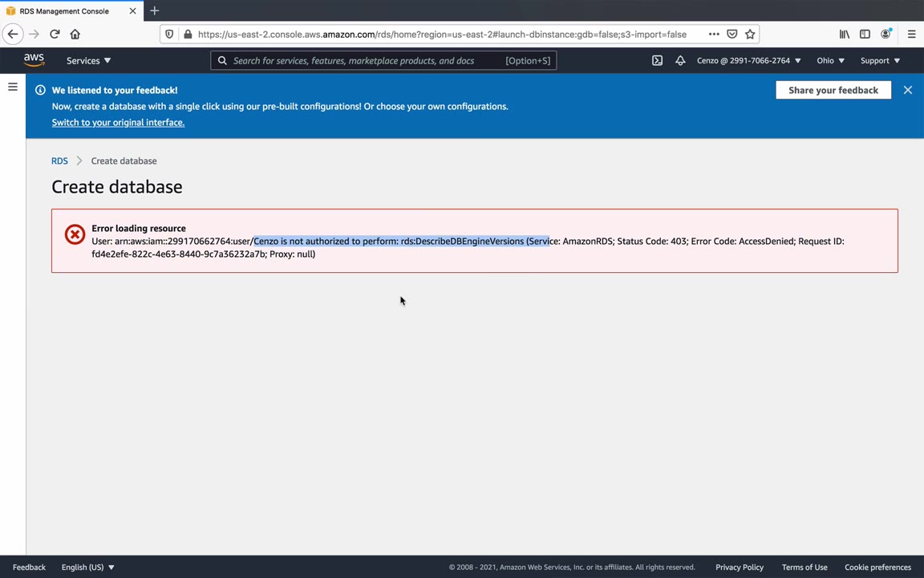Open AWS CloudShell terminal icon
The height and width of the screenshot is (578, 924).
(657, 61)
